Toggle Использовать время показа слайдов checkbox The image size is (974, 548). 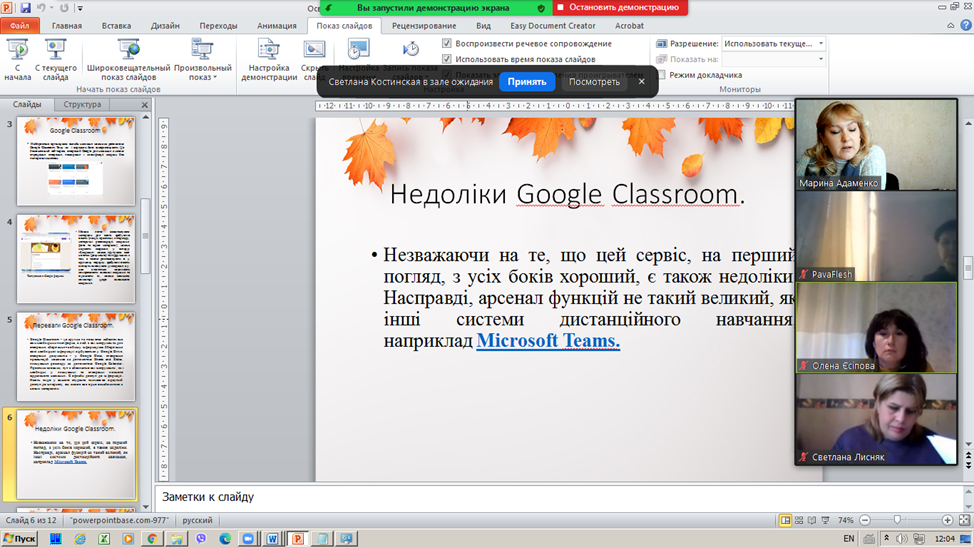[447, 59]
